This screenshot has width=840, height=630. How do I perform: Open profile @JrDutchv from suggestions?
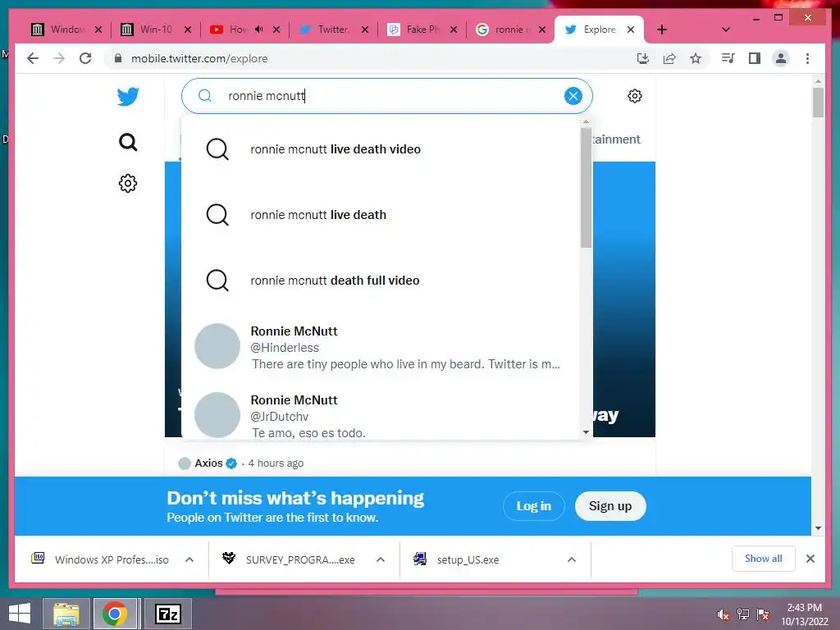[381, 416]
